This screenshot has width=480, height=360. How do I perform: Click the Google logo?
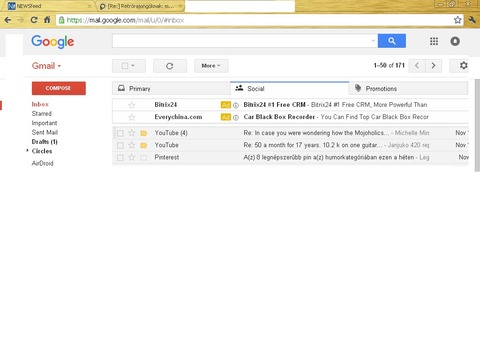click(x=53, y=42)
